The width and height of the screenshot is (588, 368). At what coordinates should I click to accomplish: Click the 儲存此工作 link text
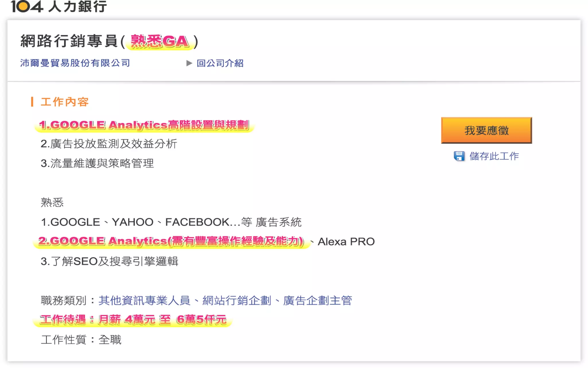click(494, 156)
